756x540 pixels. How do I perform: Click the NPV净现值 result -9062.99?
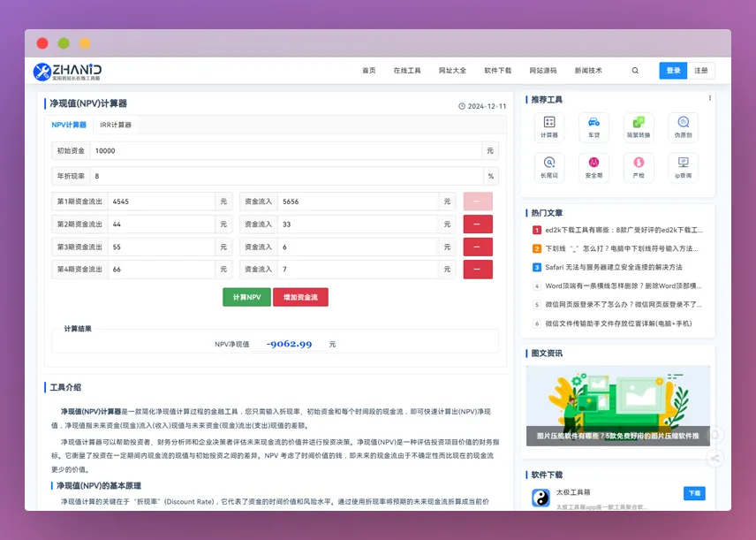(x=290, y=344)
